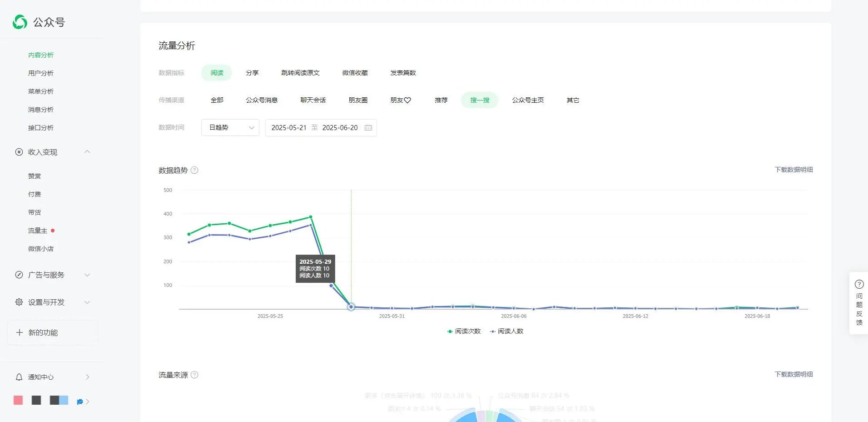Select the 搜一搜 channel filter
Viewport: 868px width, 422px height.
pos(480,100)
